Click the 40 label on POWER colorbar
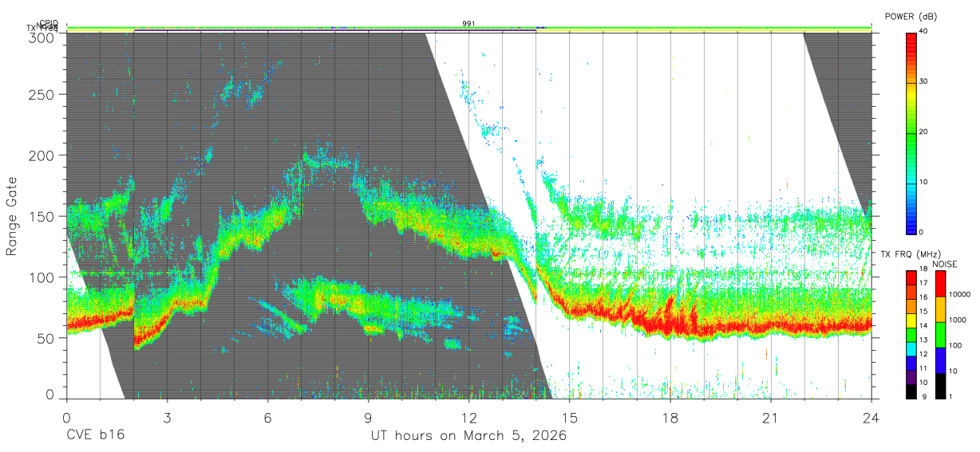The height and width of the screenshot is (452, 980). pos(923,32)
